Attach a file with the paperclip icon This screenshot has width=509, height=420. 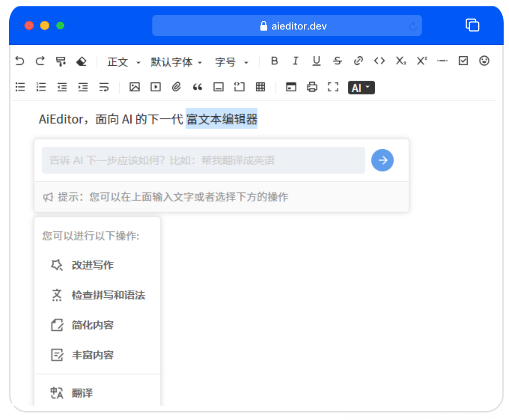176,87
